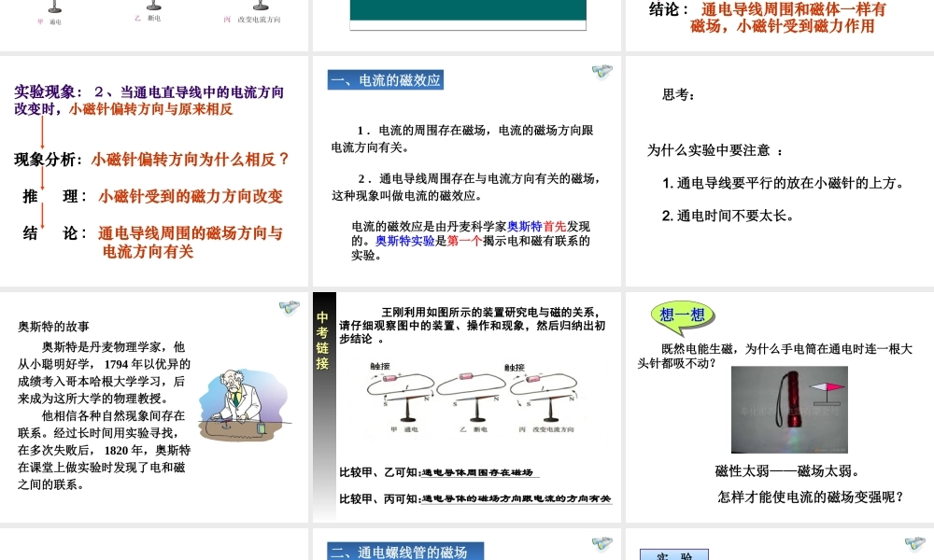Click the yellow 想一想 speech-bubble banner
The image size is (934, 560).
point(680,314)
